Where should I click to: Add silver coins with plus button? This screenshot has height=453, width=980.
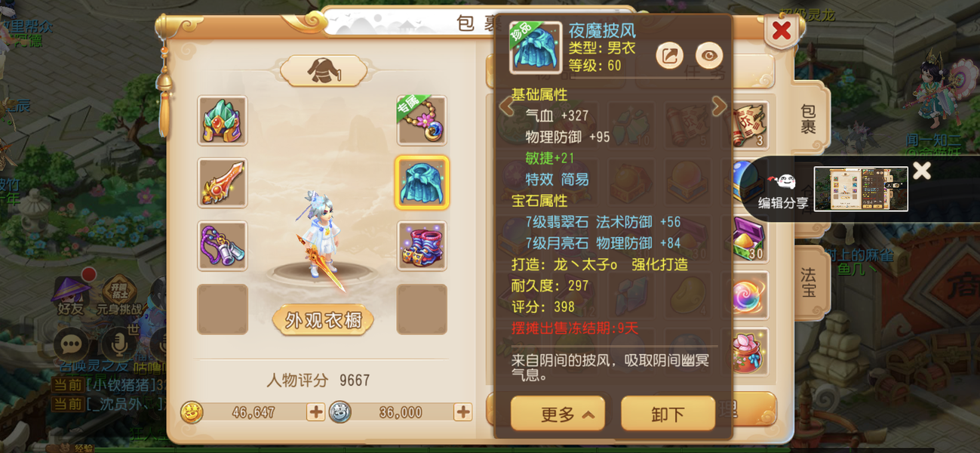point(462,411)
